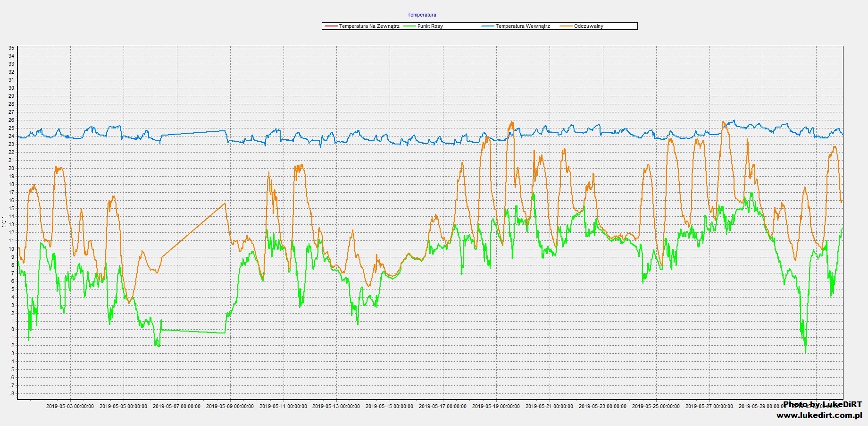Click the Photo by LukeDiRT watermark
This screenshot has height=426, width=868.
pyautogui.click(x=822, y=405)
